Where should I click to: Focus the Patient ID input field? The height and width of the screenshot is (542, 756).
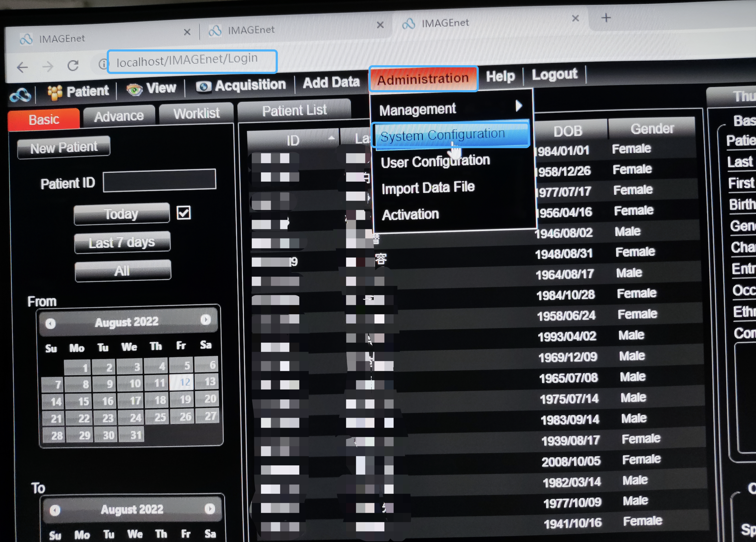[x=160, y=180]
